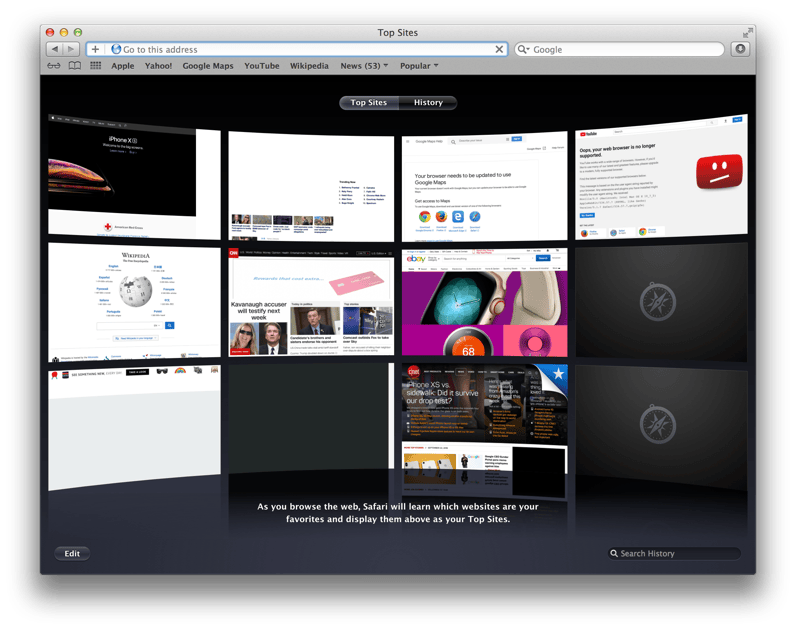Zoom the window with the green button
Viewport: 796px width, 630px height.
click(78, 32)
